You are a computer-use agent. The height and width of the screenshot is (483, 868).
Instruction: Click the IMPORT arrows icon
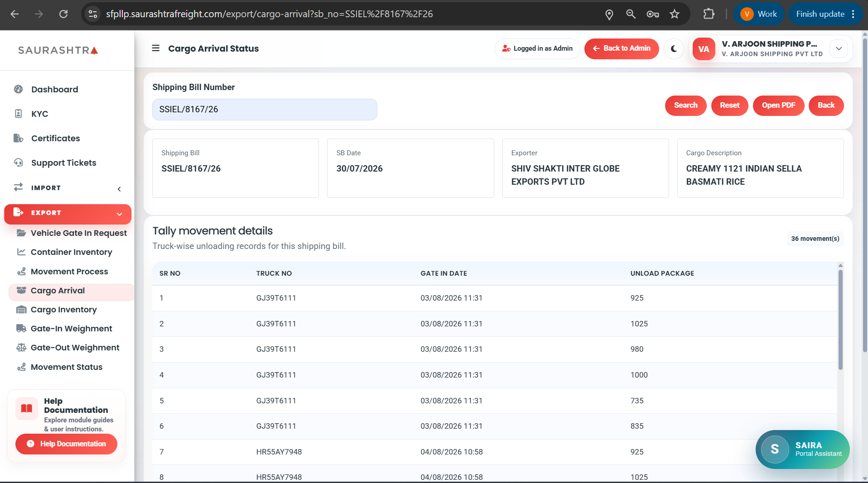[x=18, y=187]
